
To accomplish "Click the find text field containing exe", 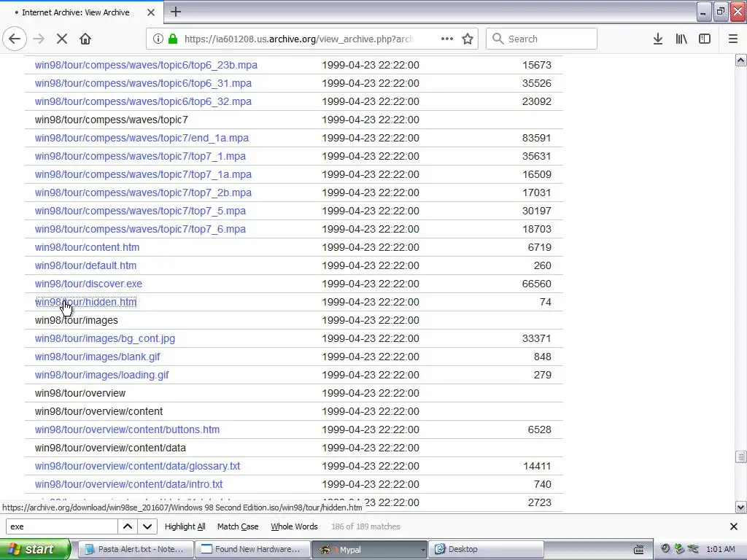I will [62, 526].
